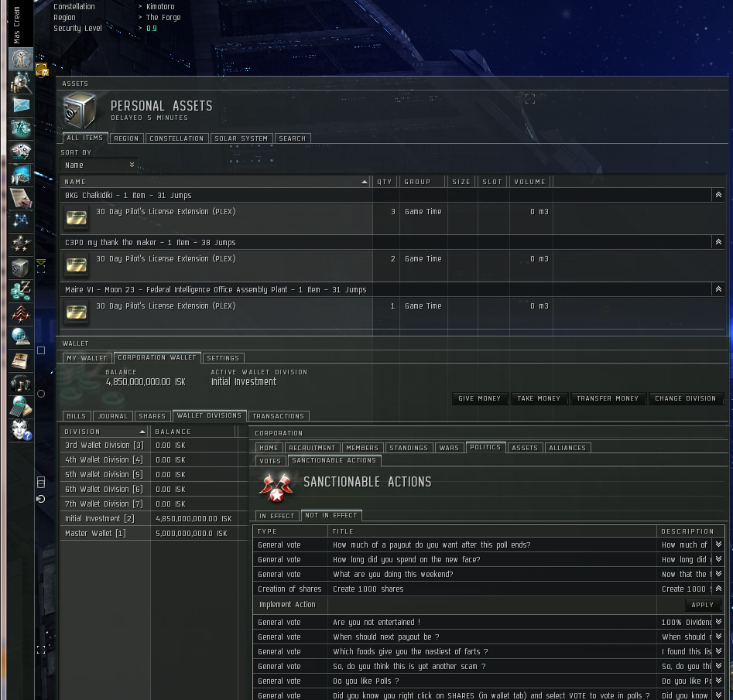
Task: Open the Wallet coins icon in sidebar
Action: pos(21,291)
